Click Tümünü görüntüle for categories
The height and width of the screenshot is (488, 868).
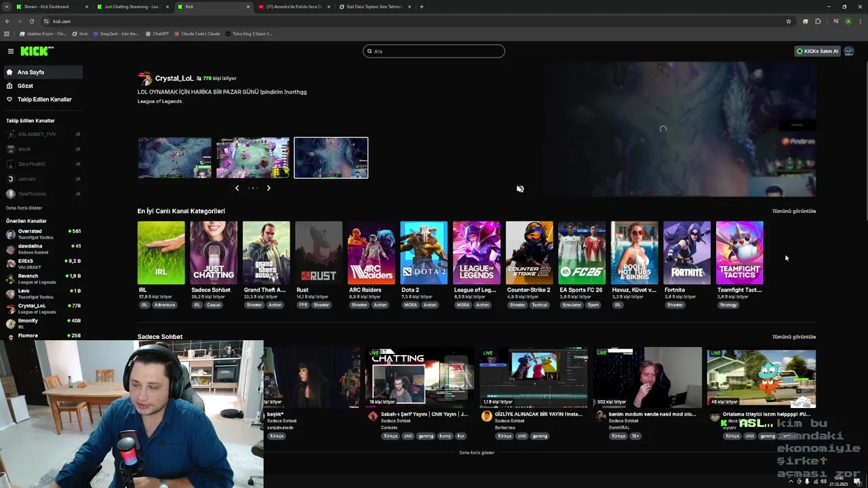tap(793, 211)
